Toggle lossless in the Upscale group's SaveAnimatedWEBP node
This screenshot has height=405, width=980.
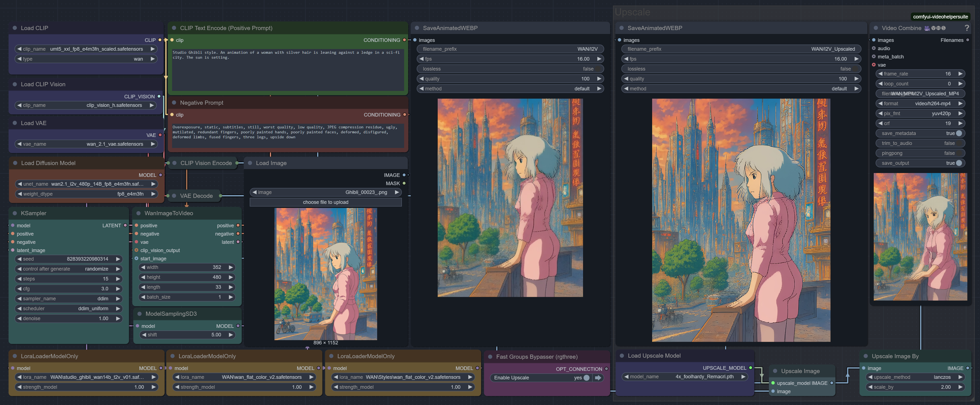point(741,69)
